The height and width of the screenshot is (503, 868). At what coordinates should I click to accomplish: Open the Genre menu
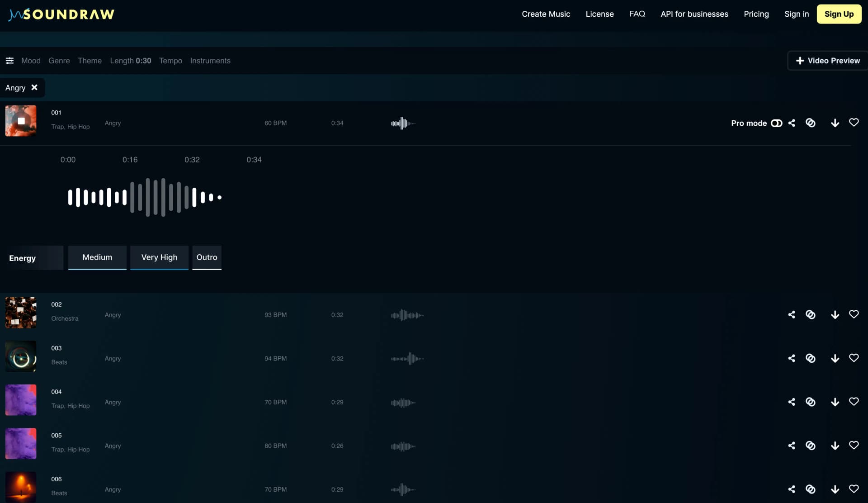click(59, 60)
